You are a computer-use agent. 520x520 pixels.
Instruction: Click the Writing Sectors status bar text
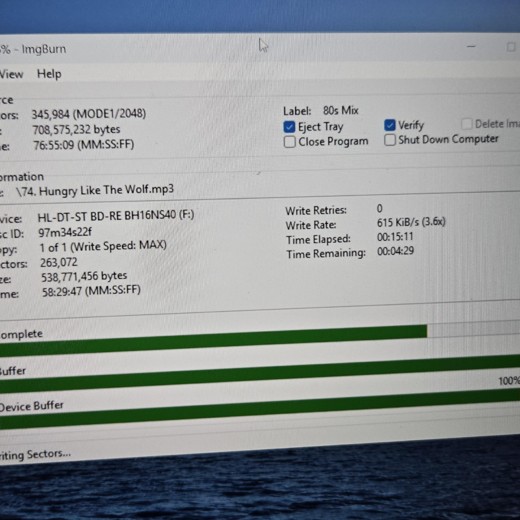(35, 455)
